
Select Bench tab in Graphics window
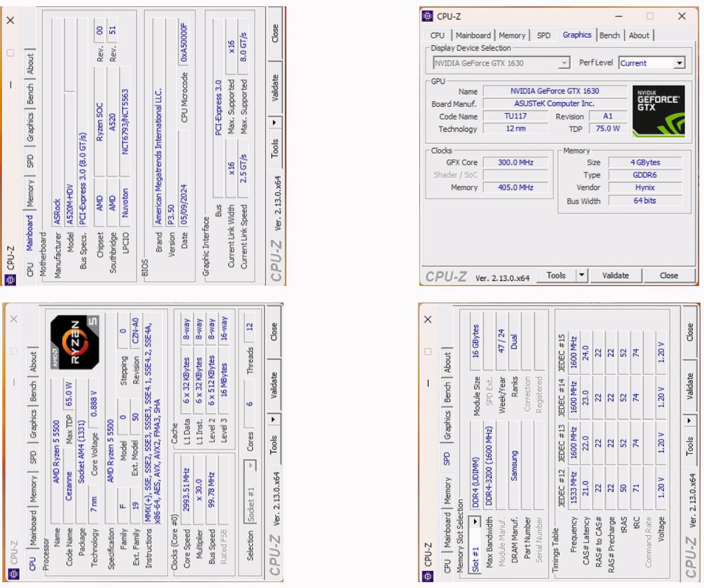610,35
